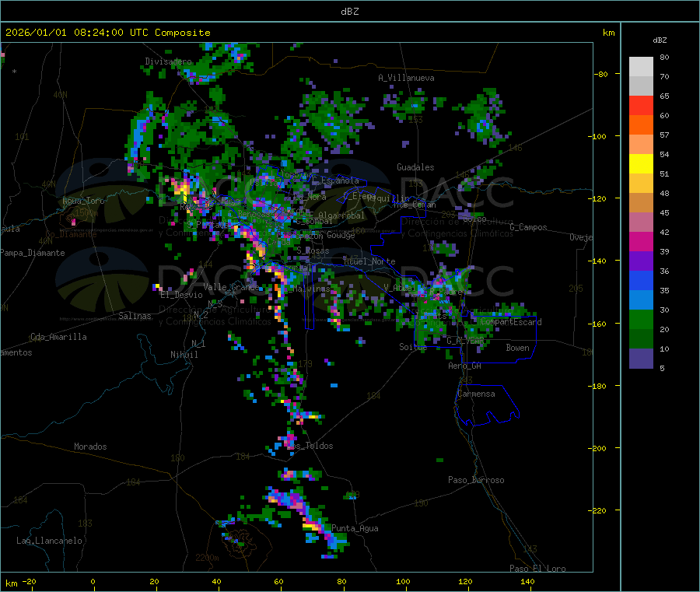Click the Nihuel_Norte place label

tap(369, 261)
